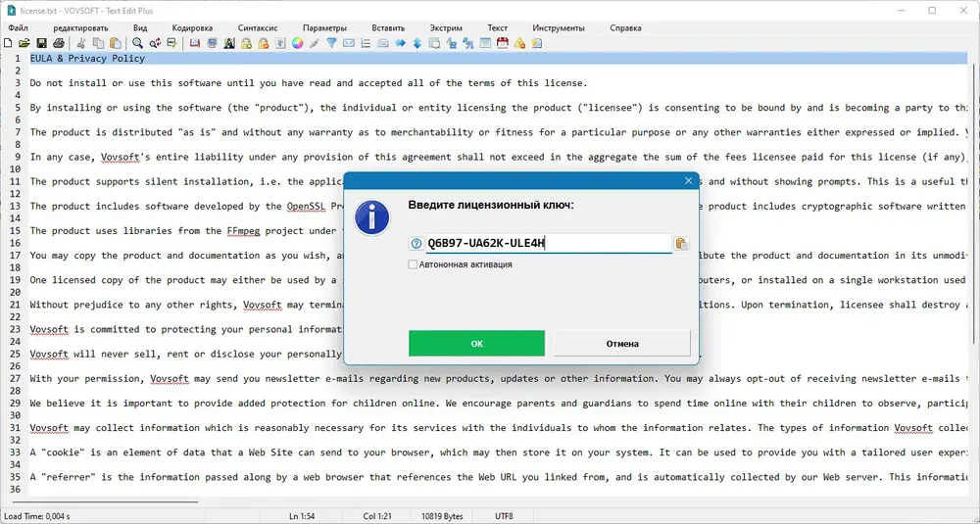
Task: Open the Файл menu
Action: [x=18, y=28]
